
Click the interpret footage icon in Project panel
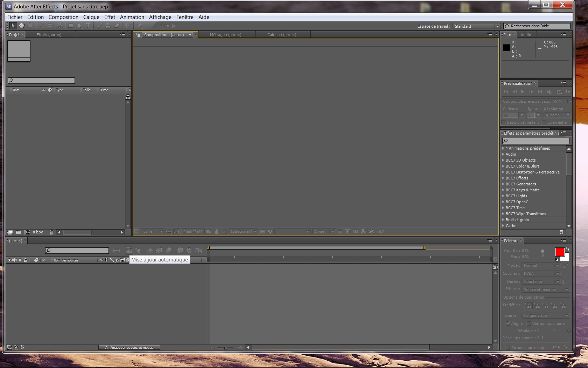click(10, 232)
